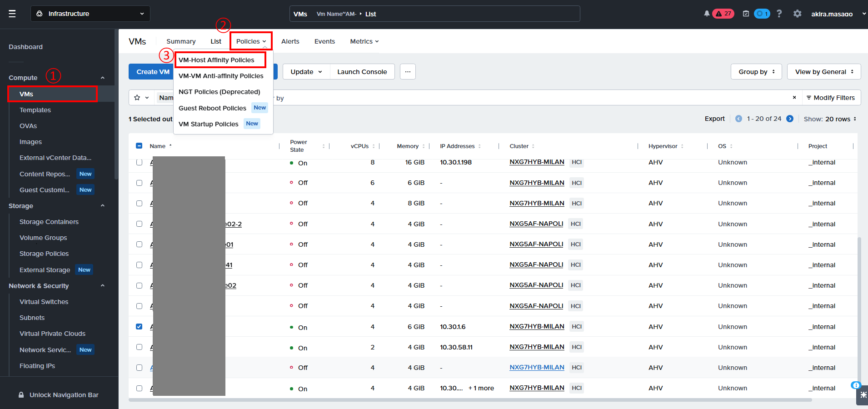Click Export
This screenshot has width=868, height=409.
(x=715, y=119)
